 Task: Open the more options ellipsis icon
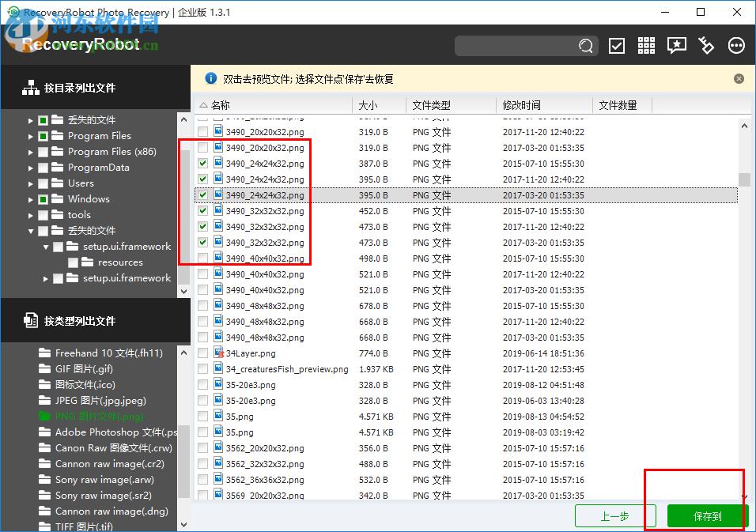736,45
